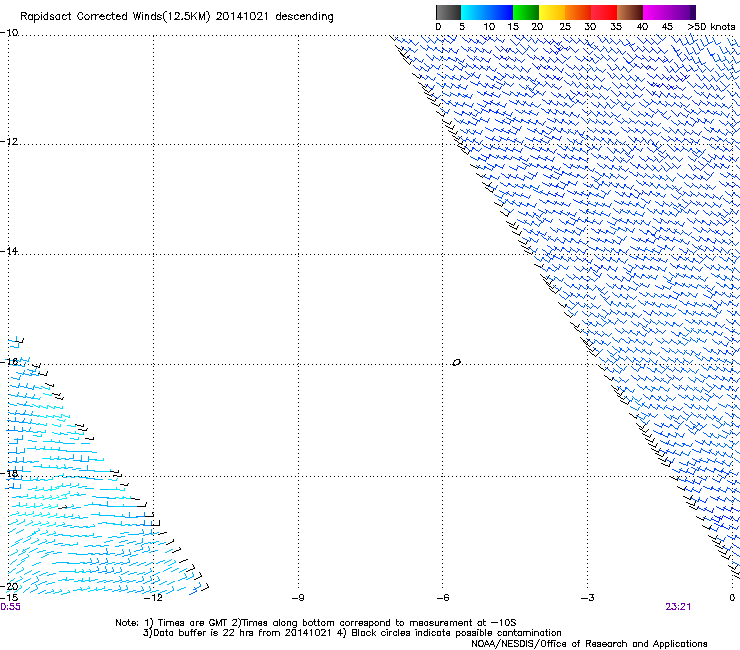Click the cyan 5-10 knots legend color segment
The image size is (740, 650).
click(x=474, y=12)
